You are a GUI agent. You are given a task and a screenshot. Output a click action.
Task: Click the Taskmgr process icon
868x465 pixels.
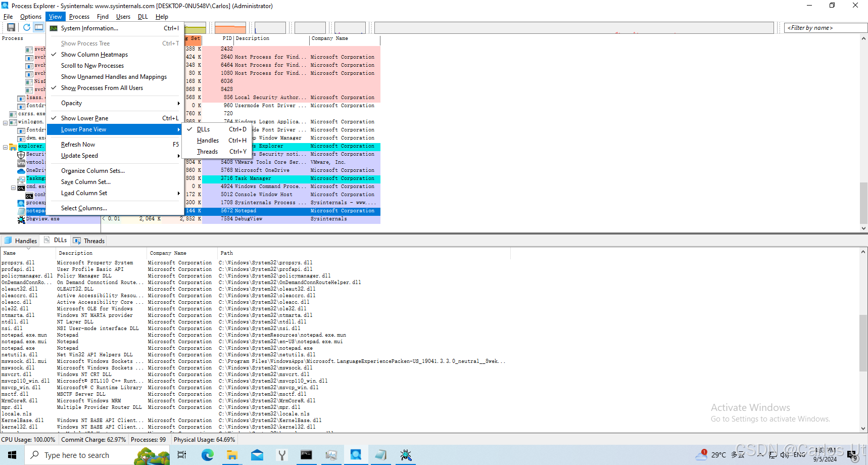click(21, 179)
